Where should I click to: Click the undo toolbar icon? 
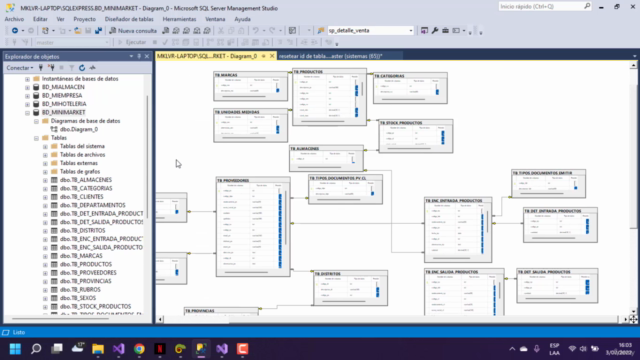click(256, 31)
